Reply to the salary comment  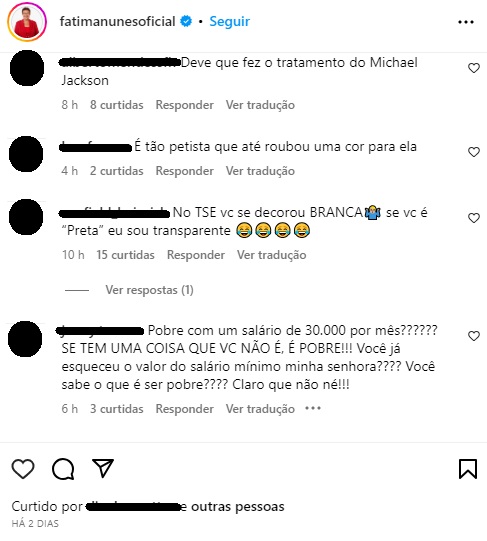click(185, 409)
